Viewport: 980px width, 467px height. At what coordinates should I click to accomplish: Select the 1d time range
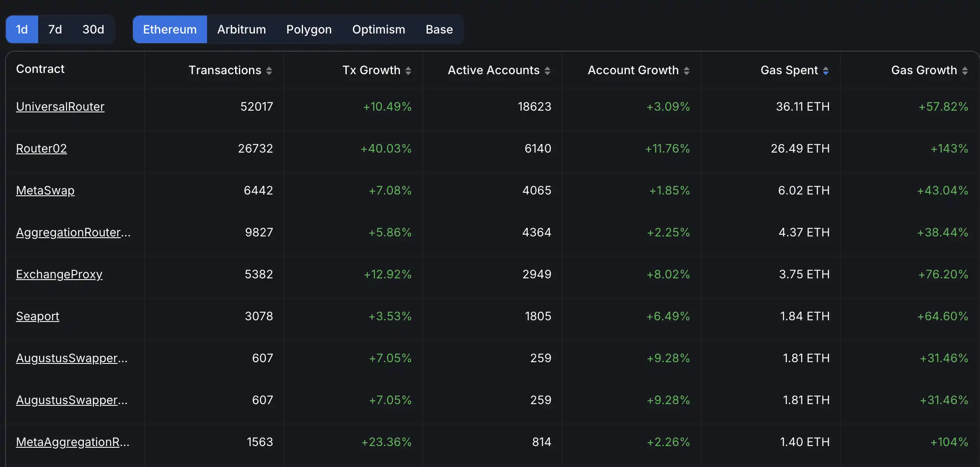point(22,29)
